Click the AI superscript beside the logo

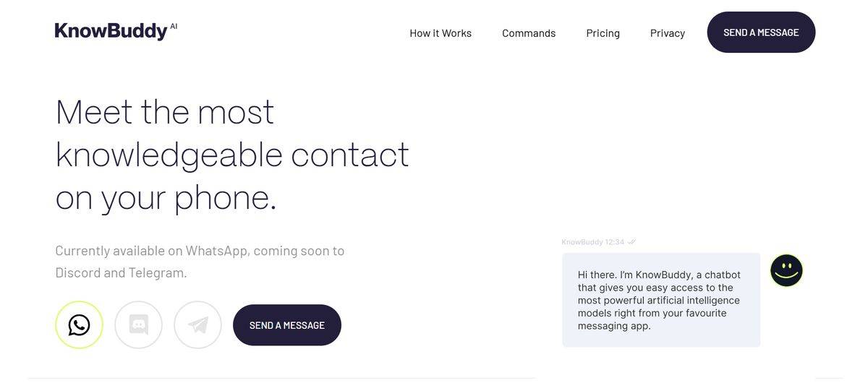[174, 27]
